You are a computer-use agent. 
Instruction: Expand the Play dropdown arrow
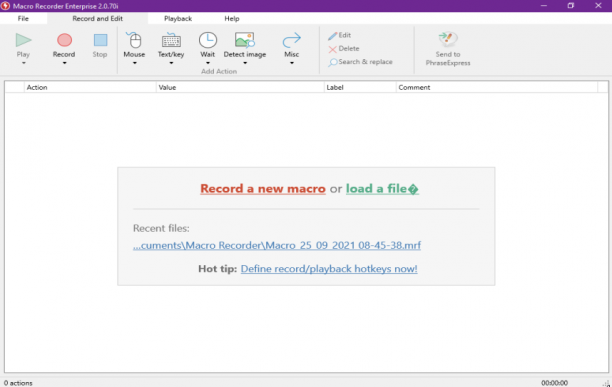point(23,63)
